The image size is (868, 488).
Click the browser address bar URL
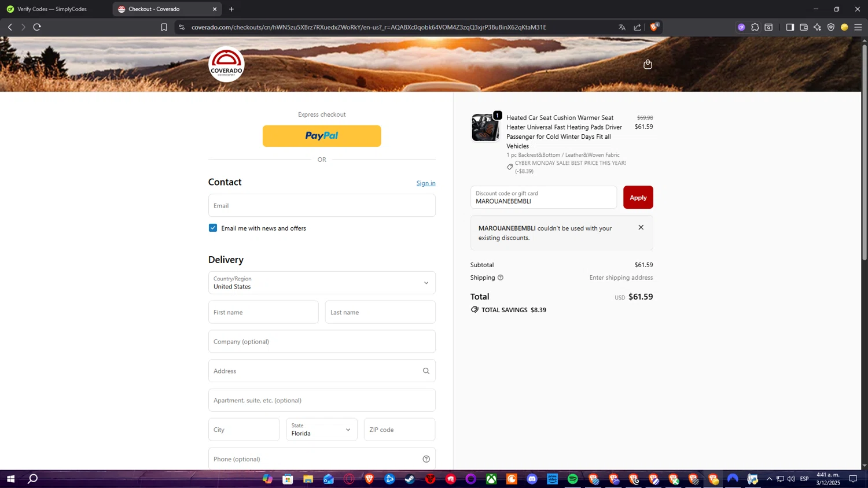(x=369, y=27)
